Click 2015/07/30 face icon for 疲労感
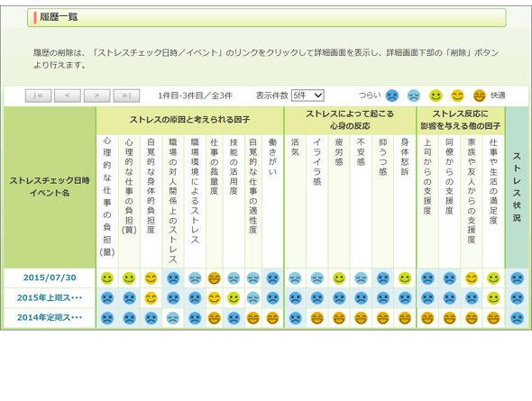This screenshot has height=401, width=532. (x=339, y=278)
